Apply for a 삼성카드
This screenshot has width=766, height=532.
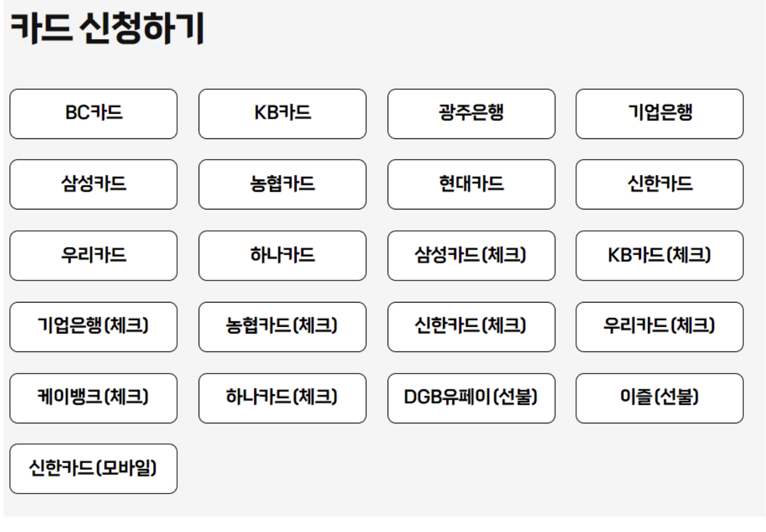(93, 185)
